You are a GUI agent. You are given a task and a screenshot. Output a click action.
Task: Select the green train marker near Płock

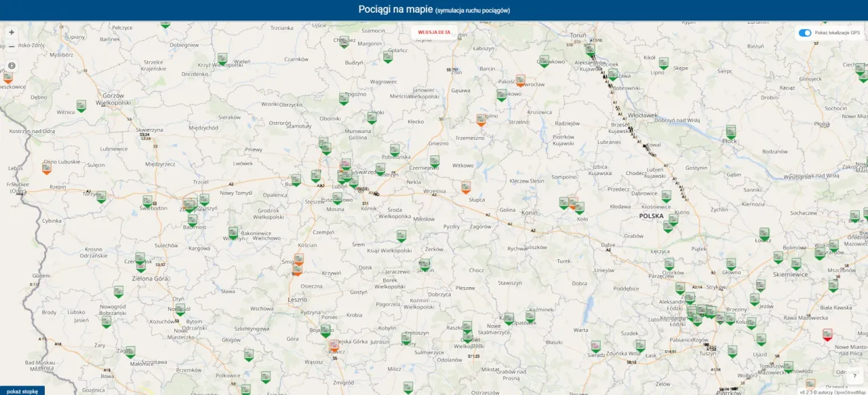pyautogui.click(x=730, y=130)
